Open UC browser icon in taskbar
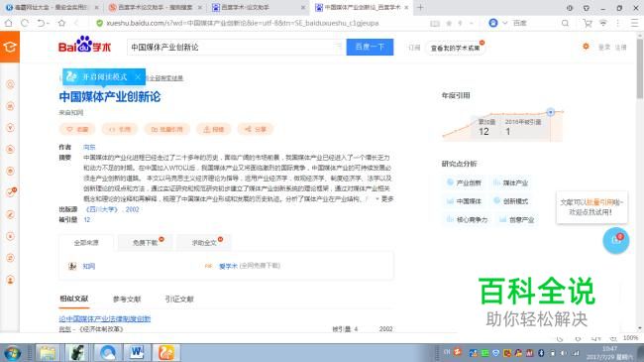Viewport: 644px width, 362px height. click(165, 353)
